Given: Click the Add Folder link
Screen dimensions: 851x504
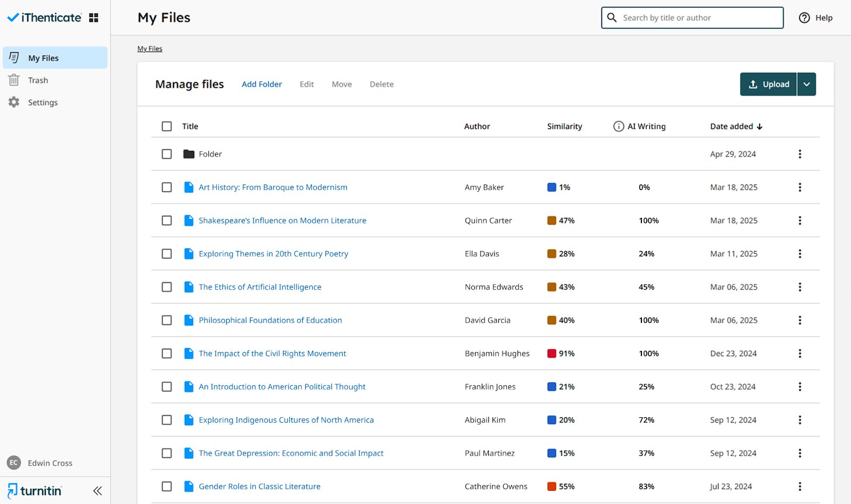Looking at the screenshot, I should click(262, 84).
